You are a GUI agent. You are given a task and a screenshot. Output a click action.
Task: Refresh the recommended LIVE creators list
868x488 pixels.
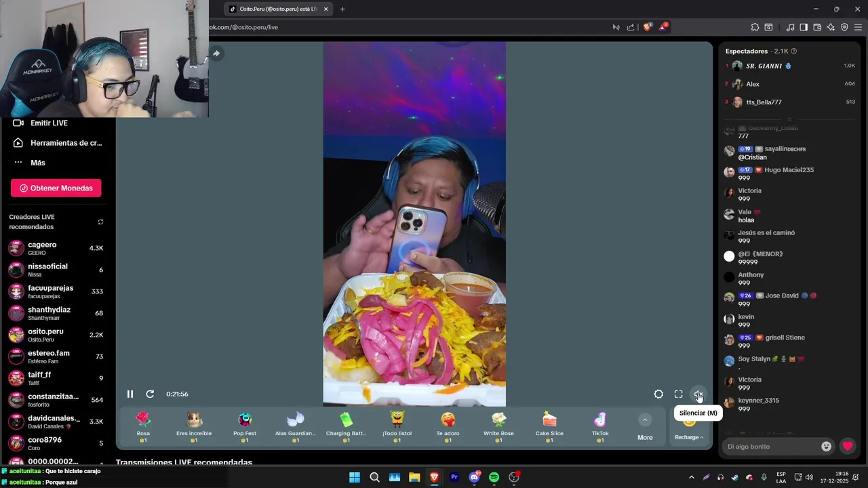tap(100, 222)
